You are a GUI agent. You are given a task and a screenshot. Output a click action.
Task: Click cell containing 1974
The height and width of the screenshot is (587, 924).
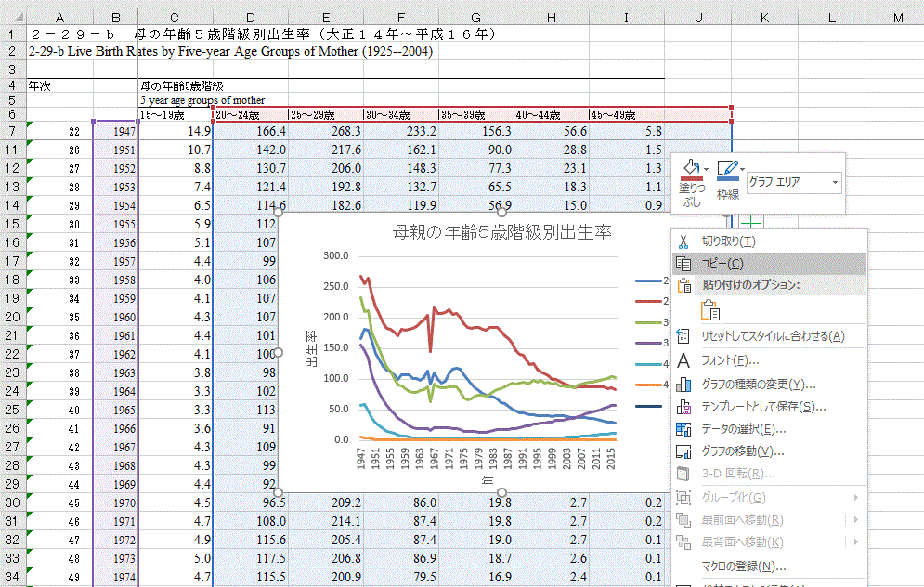pos(115,577)
